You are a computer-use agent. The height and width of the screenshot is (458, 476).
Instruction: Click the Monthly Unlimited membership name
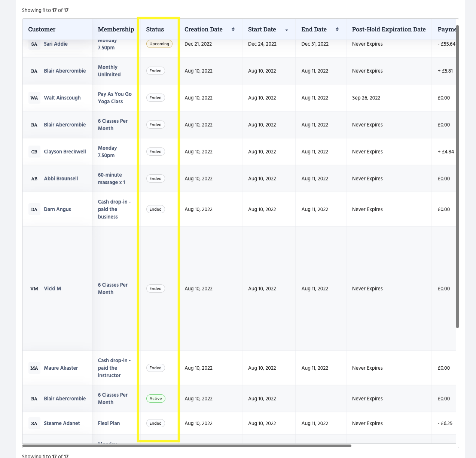[109, 71]
